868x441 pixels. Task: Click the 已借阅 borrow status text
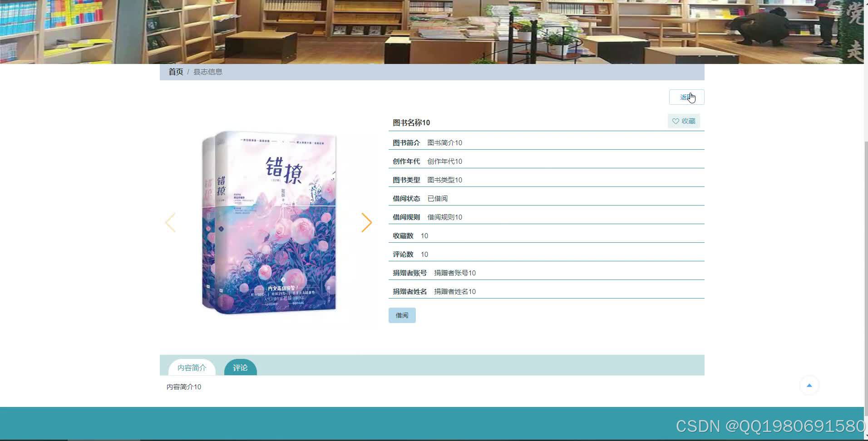(437, 198)
